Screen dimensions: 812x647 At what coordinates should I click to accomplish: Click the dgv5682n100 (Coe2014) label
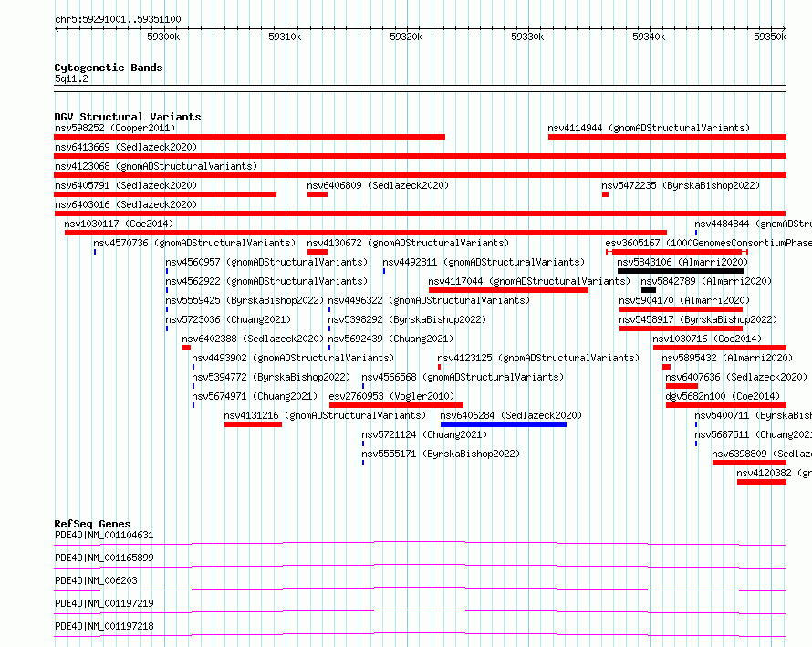723,396
